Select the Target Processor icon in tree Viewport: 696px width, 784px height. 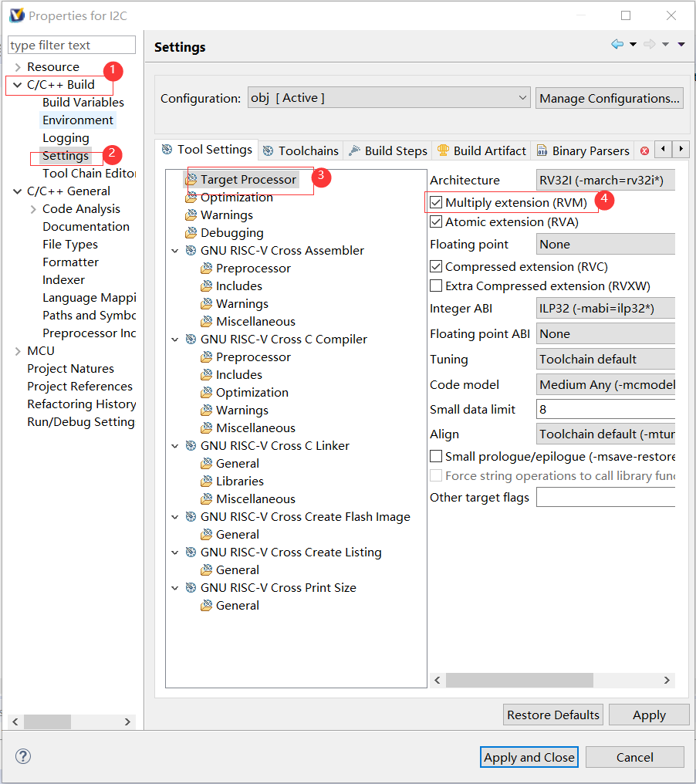point(191,180)
